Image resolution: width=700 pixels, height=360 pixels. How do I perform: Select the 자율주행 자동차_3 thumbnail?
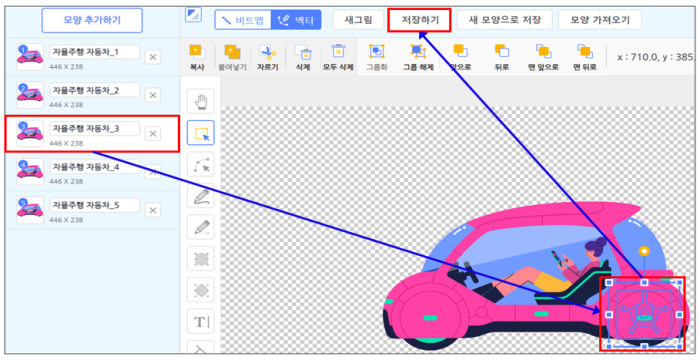(30, 133)
